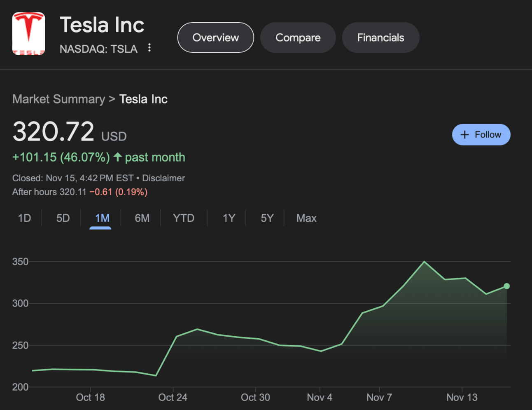The height and width of the screenshot is (410, 532).
Task: Click the green endpoint dot on chart
Action: click(506, 286)
